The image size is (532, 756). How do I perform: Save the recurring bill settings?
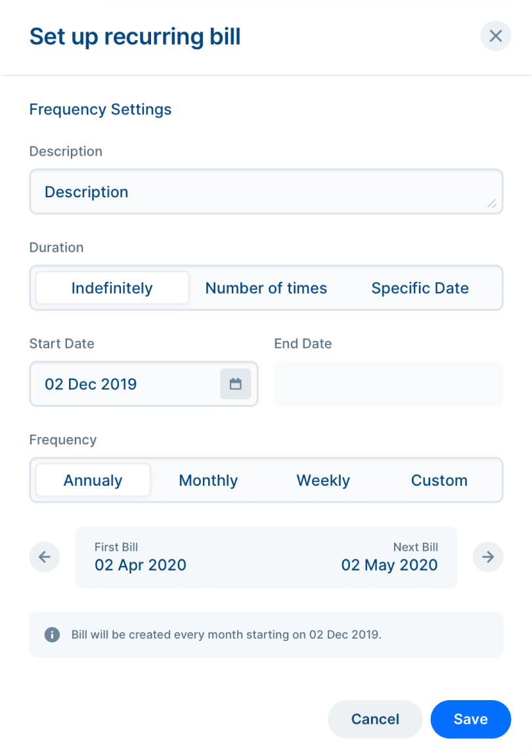470,719
